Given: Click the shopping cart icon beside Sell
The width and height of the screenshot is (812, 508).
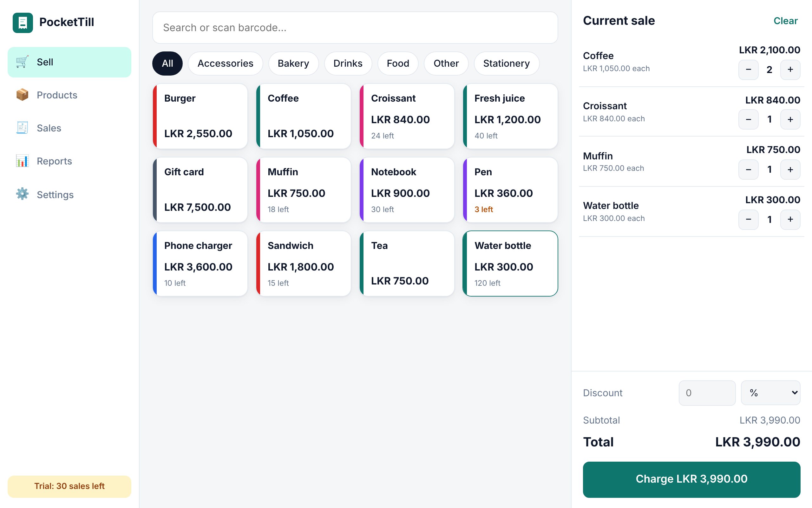Looking at the screenshot, I should click(22, 62).
